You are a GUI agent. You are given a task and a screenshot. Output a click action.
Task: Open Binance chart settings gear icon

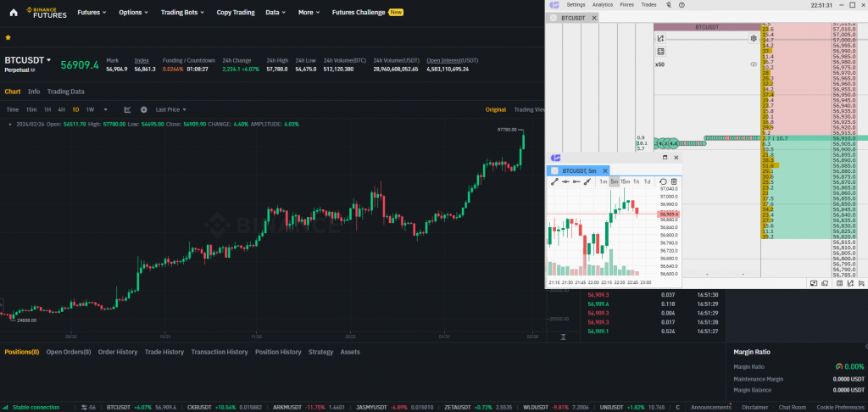(x=144, y=109)
